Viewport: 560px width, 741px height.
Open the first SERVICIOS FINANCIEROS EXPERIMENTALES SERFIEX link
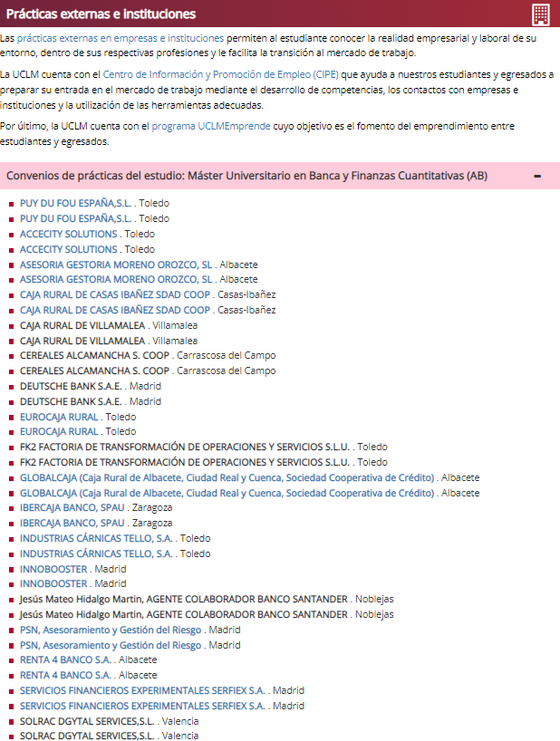(142, 691)
